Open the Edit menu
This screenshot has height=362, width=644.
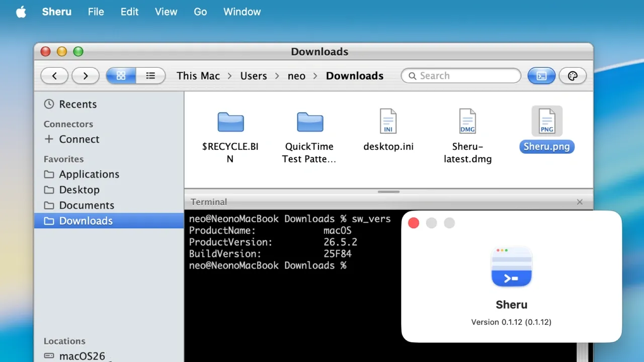tap(129, 12)
